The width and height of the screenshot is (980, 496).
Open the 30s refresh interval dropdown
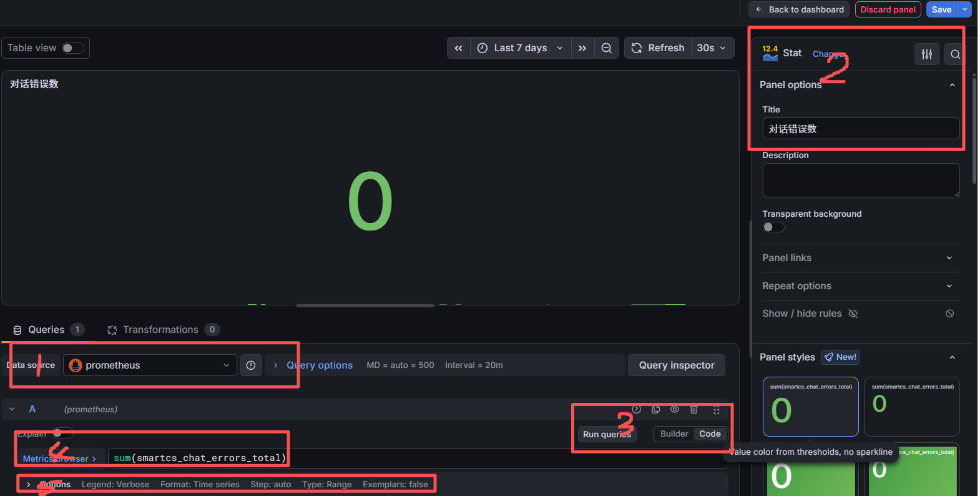tap(712, 48)
